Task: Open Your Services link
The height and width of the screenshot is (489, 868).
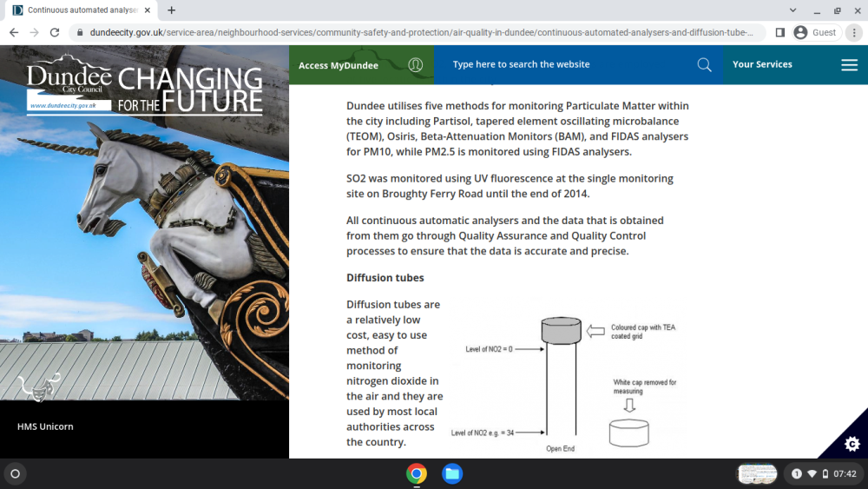Action: point(762,64)
